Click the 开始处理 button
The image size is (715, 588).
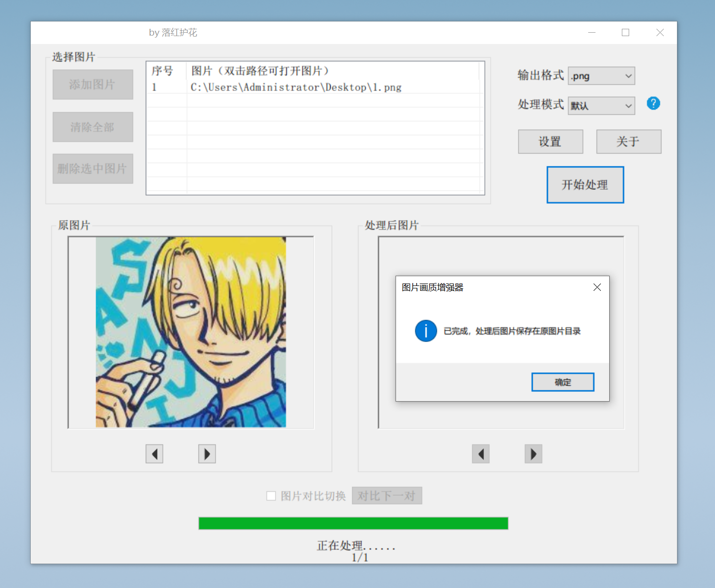[x=585, y=185]
